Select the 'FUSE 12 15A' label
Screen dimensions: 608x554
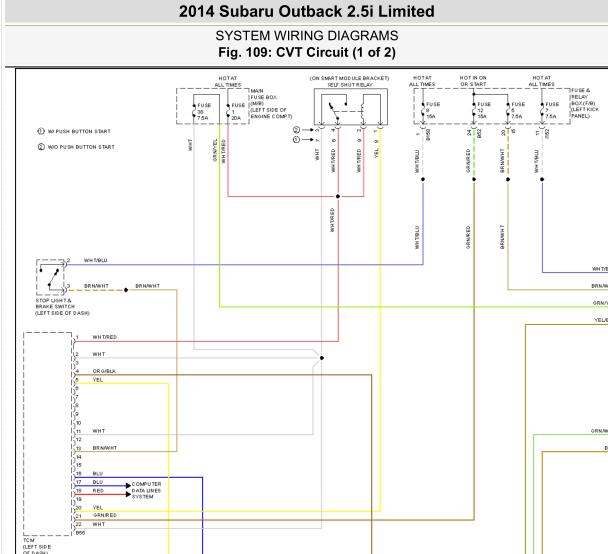click(x=484, y=110)
